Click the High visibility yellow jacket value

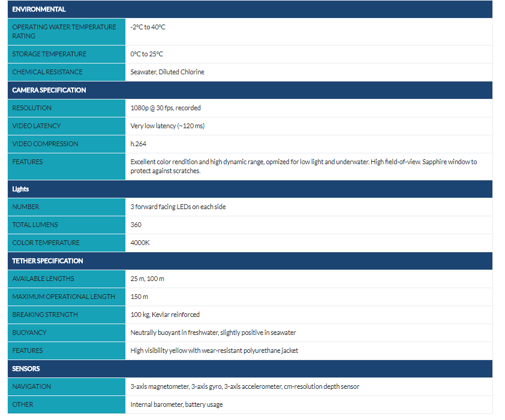point(214,351)
